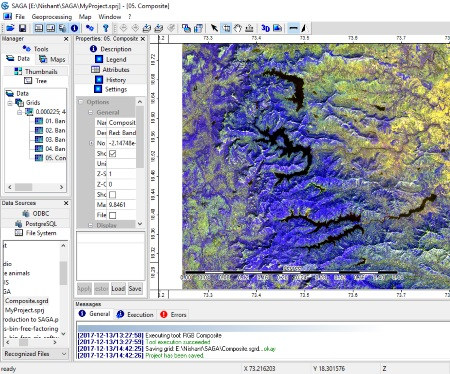Open the History tab in Properties
The image size is (450, 374).
click(x=111, y=80)
